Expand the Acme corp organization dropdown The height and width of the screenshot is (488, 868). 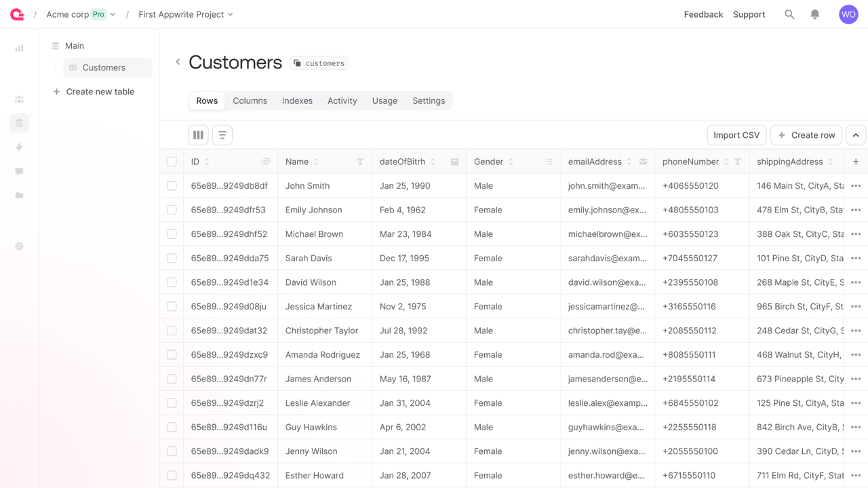[x=113, y=14]
